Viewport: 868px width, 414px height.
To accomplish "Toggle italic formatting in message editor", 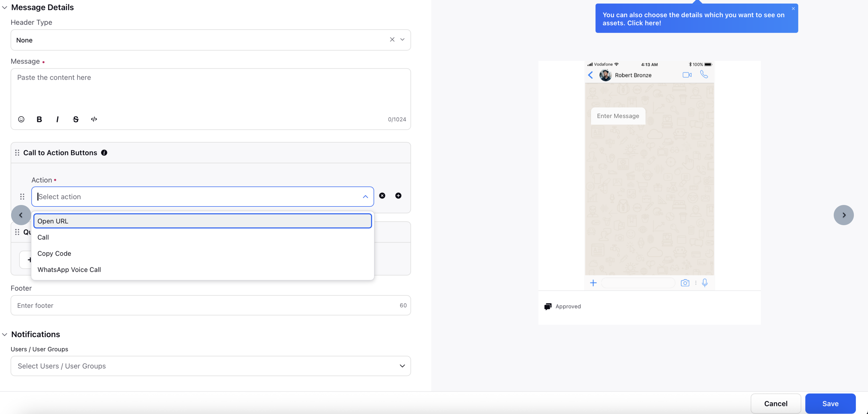I will point(57,119).
